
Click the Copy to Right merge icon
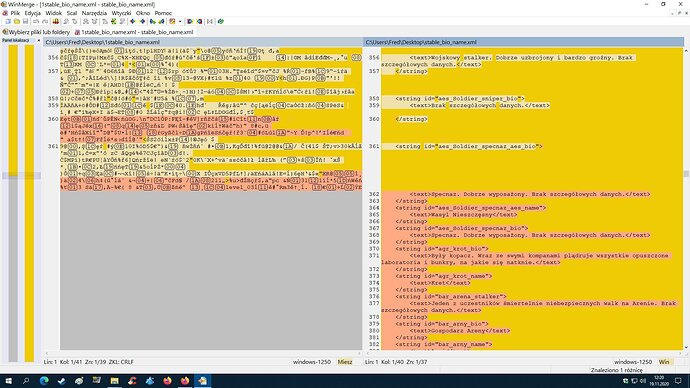pos(152,21)
